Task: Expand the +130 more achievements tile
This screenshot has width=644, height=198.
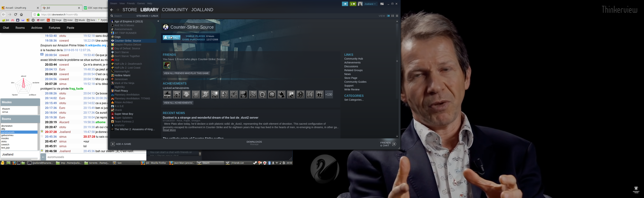Action: 329,94
